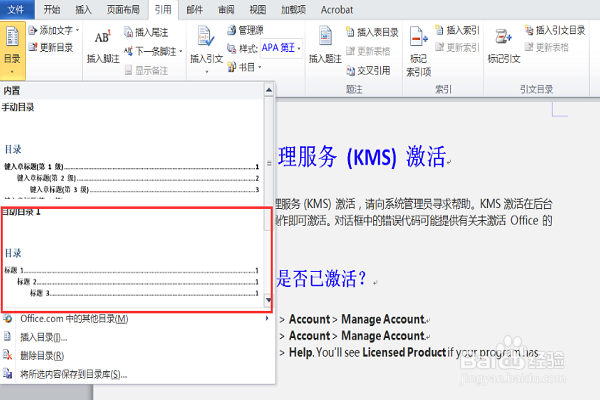
Task: Click 更新表格 in 引文目录 group
Action: 546,47
